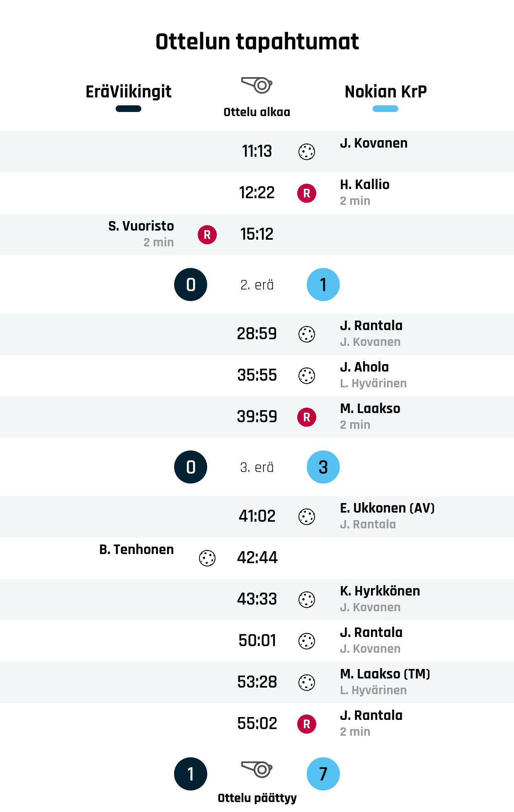Select the EräViikingit team name
514x812 pixels.
point(128,92)
